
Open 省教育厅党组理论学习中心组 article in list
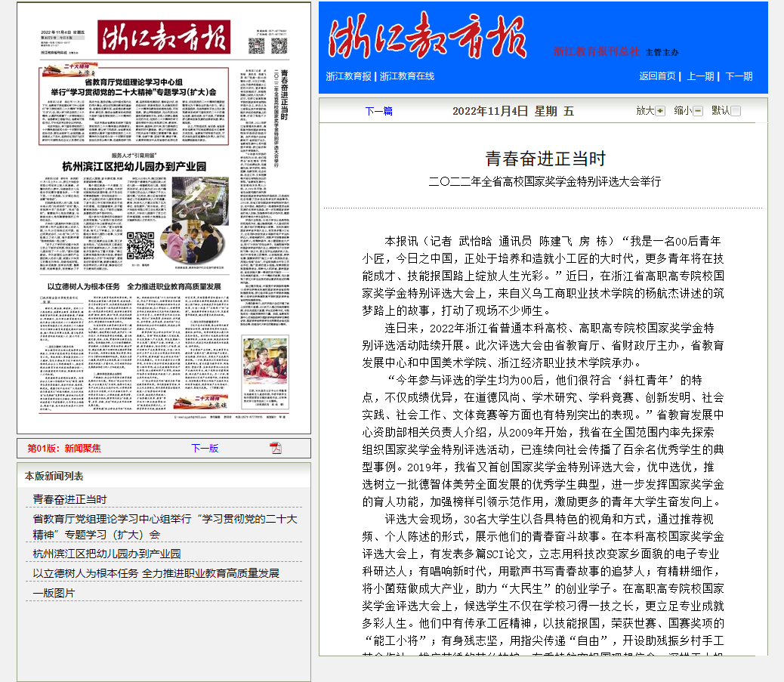[165, 526]
